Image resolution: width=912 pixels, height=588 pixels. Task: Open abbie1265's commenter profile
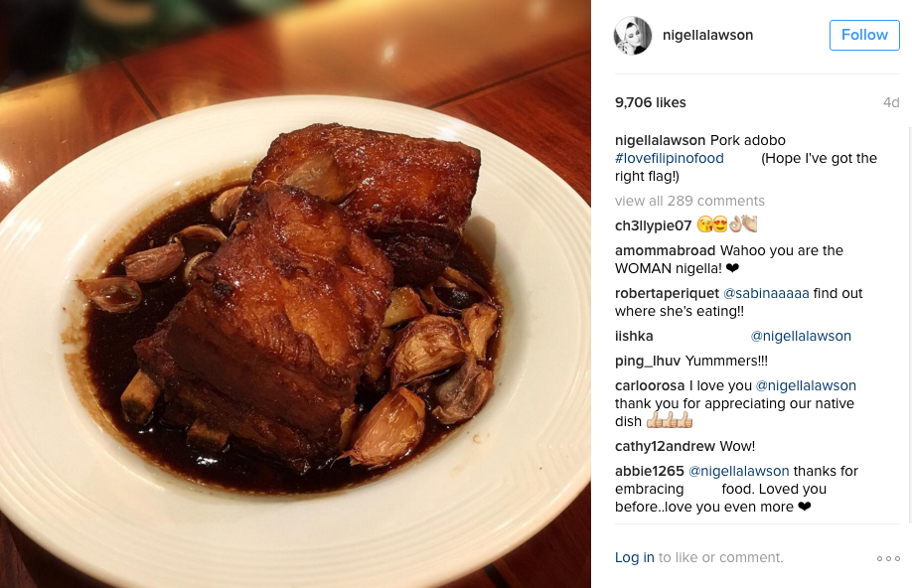click(649, 471)
